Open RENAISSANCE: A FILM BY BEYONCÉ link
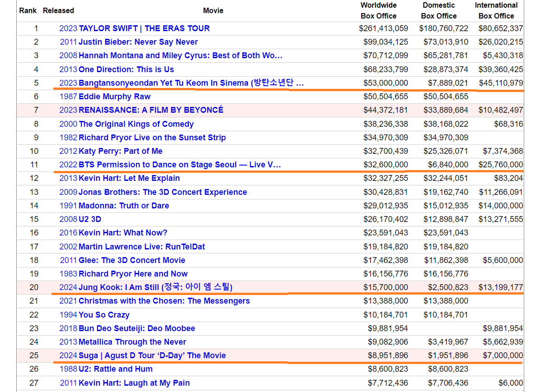The image size is (540, 392). coord(151,110)
